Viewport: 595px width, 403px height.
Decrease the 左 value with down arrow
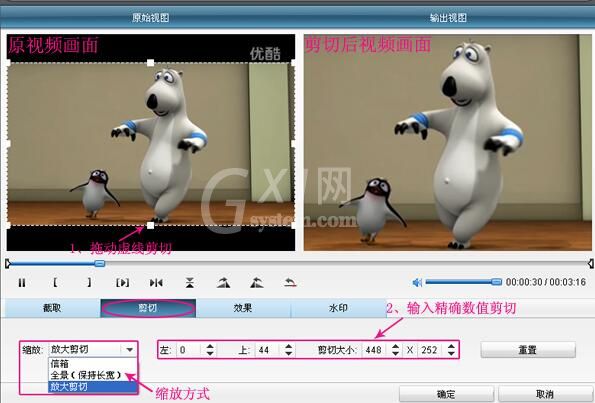pyautogui.click(x=210, y=353)
